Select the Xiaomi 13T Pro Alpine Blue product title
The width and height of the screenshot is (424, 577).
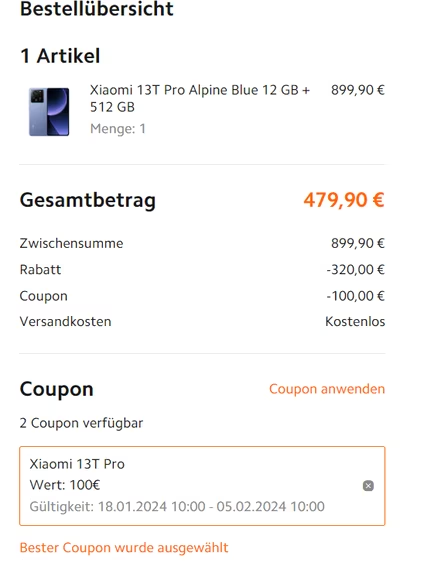200,98
